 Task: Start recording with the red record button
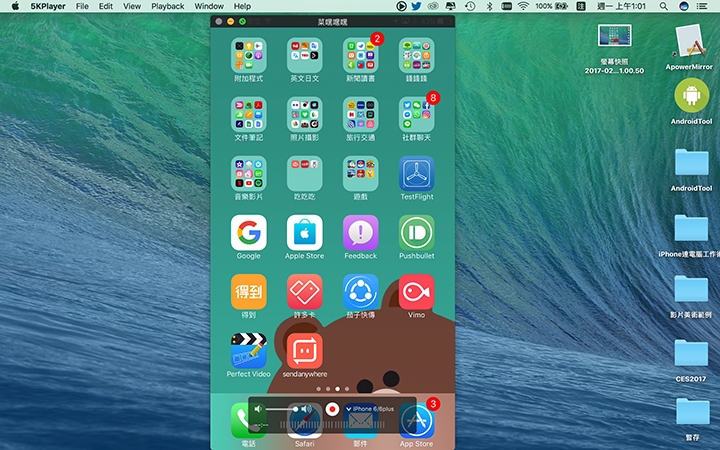(x=332, y=409)
